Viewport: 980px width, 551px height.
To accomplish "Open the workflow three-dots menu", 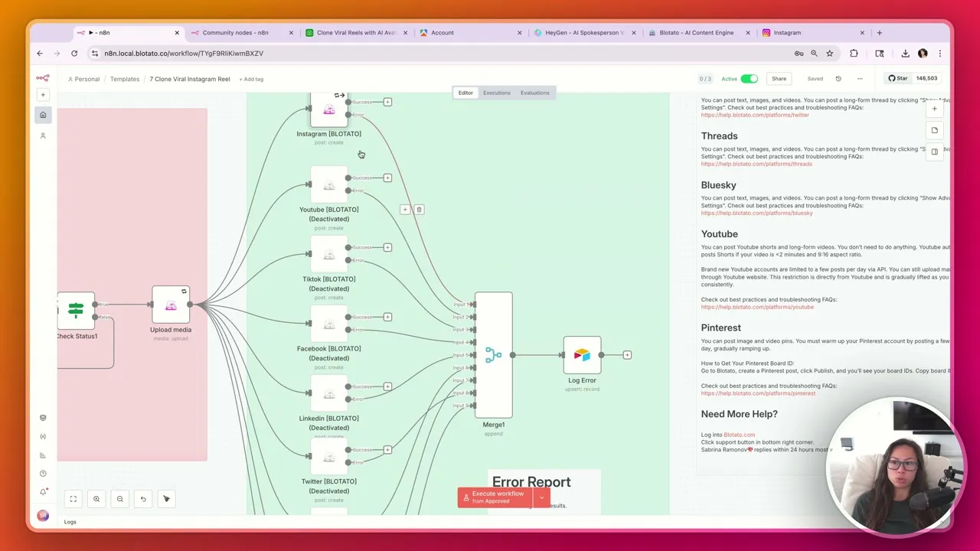I will click(860, 79).
